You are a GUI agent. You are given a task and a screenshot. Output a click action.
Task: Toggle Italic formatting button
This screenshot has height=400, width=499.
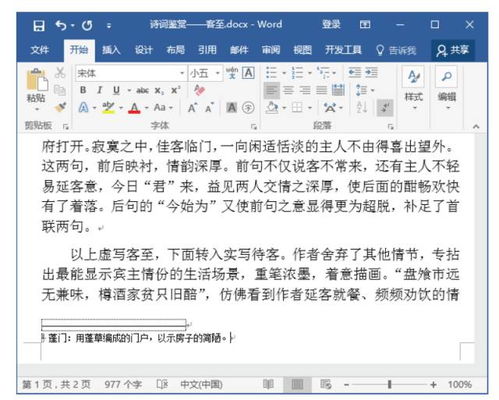[99, 90]
